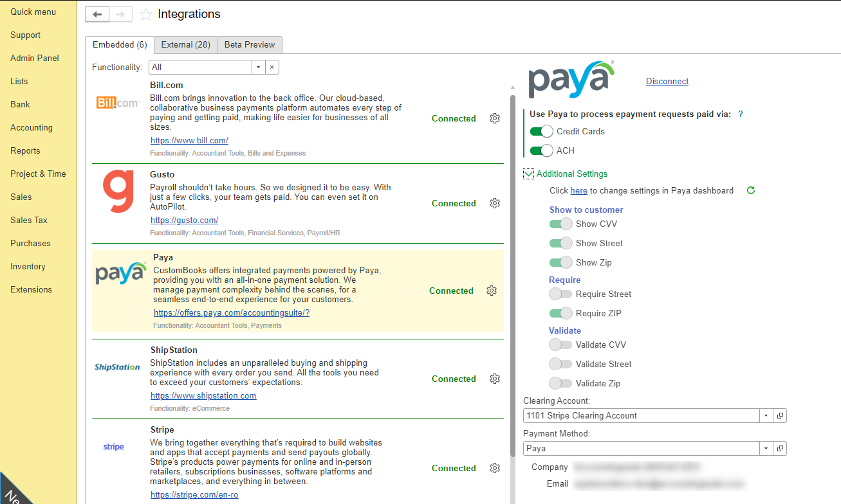Switch to the Beta Preview tab
Viewport: 841px width, 504px height.
[x=250, y=45]
